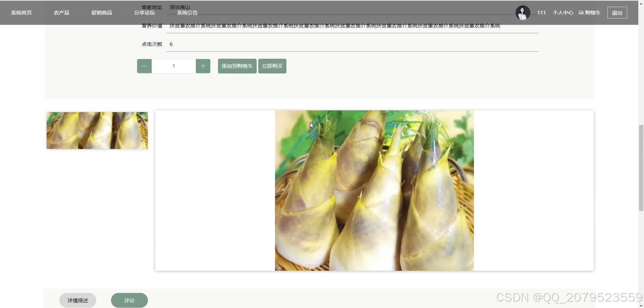Open the 促销商品 section
The height and width of the screenshot is (308, 644).
point(102,13)
